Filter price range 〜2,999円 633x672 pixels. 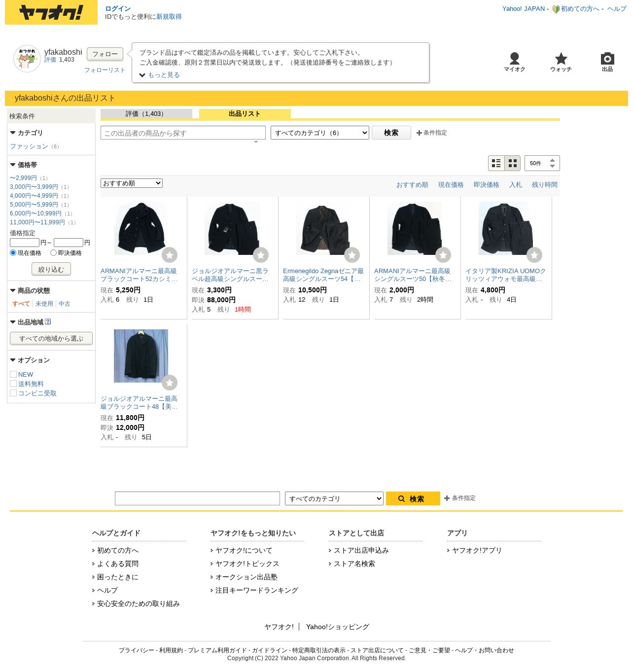23,178
